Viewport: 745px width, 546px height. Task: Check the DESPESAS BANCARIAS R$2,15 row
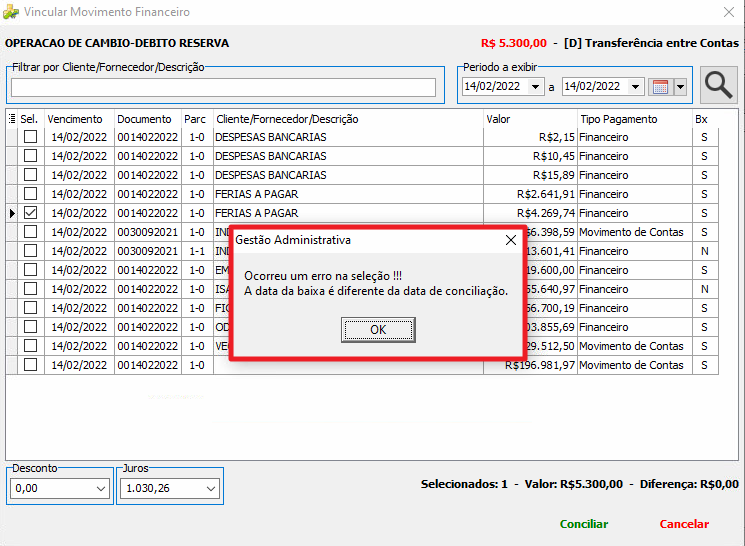(30, 137)
